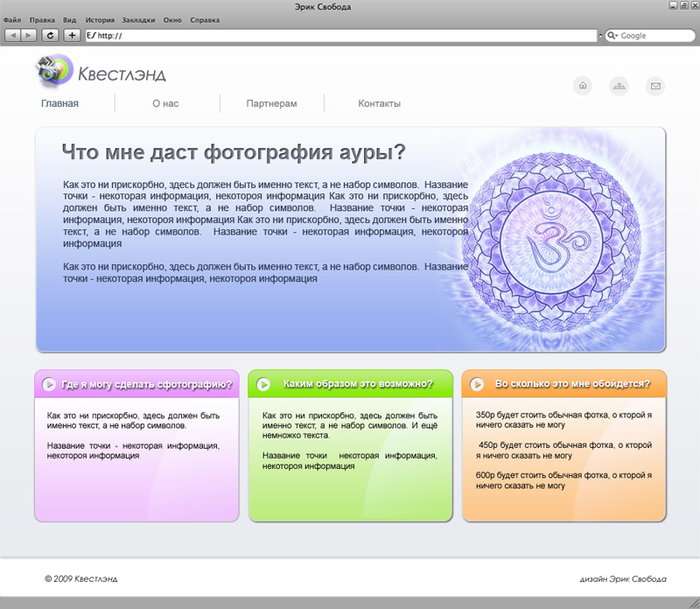Reload the page with the refresh button
Viewport: 700px width, 609px height.
pyautogui.click(x=50, y=35)
